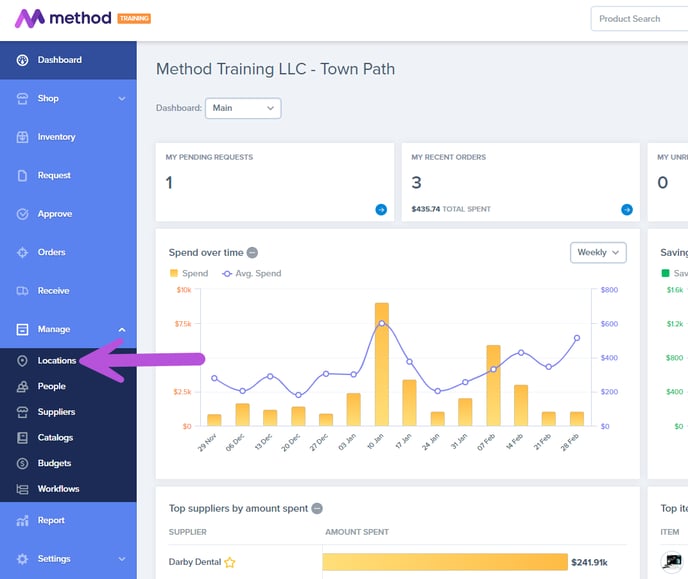Click the My Pending Requests card heading

209,157
